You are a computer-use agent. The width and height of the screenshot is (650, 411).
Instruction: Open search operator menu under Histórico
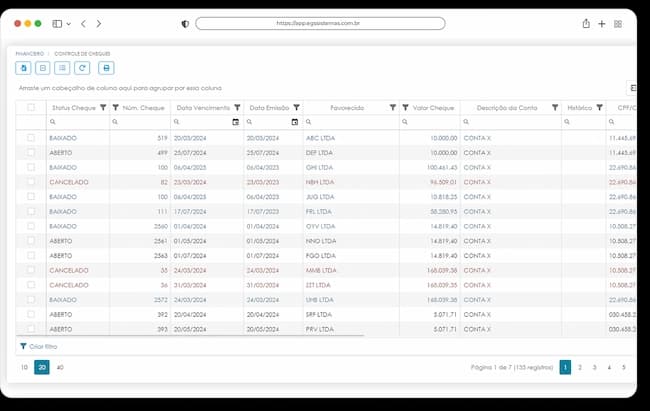567,122
